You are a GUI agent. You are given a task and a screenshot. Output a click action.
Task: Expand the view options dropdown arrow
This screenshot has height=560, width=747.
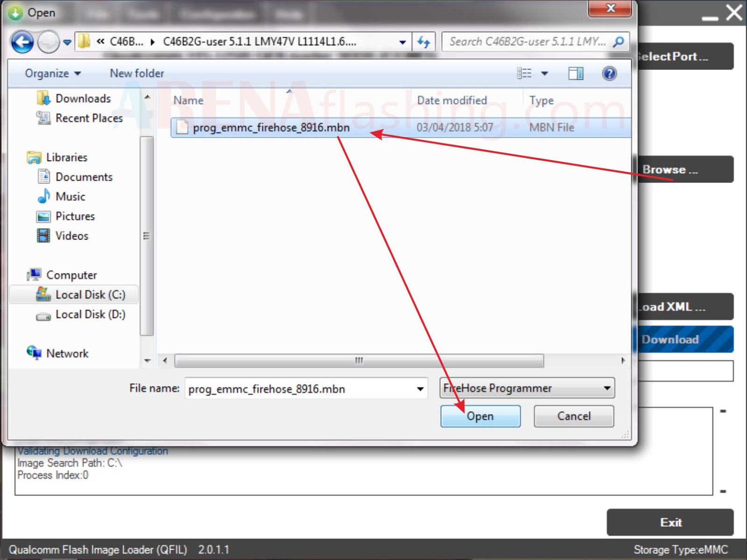pyautogui.click(x=544, y=73)
